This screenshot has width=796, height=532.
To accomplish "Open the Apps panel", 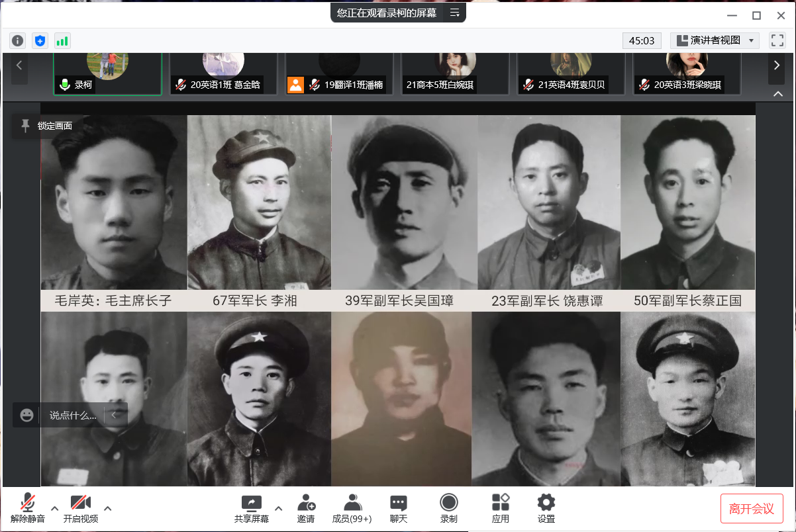I will pyautogui.click(x=501, y=508).
